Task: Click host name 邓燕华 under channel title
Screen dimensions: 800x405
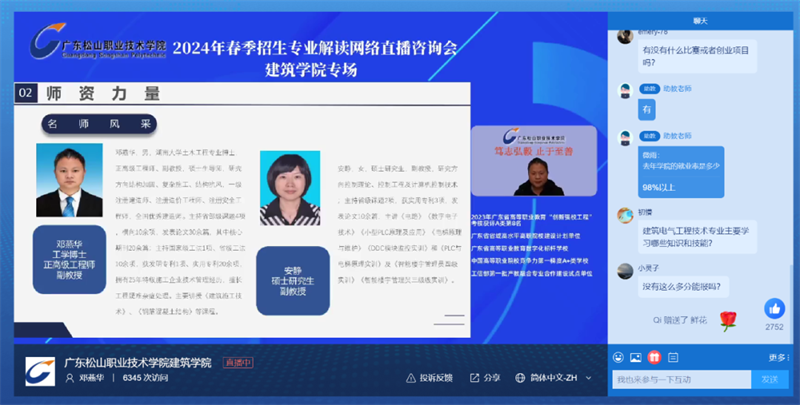Action: 91,378
